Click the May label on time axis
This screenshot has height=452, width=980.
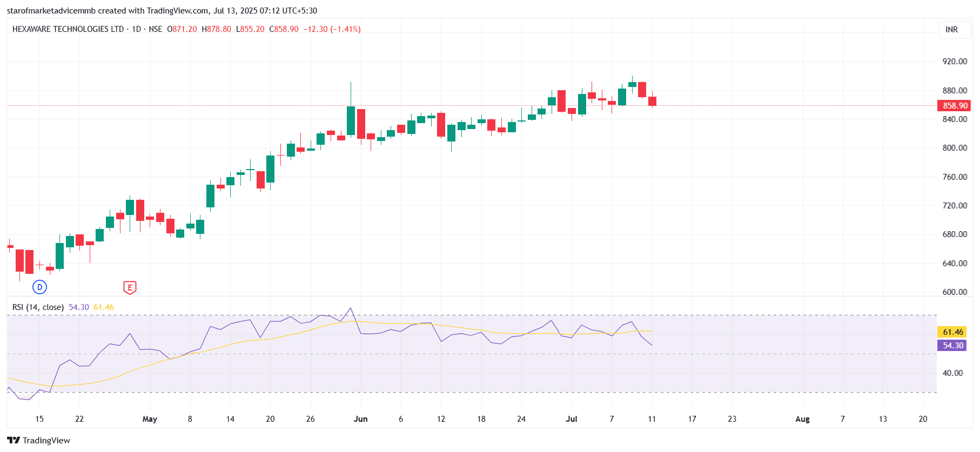150,419
